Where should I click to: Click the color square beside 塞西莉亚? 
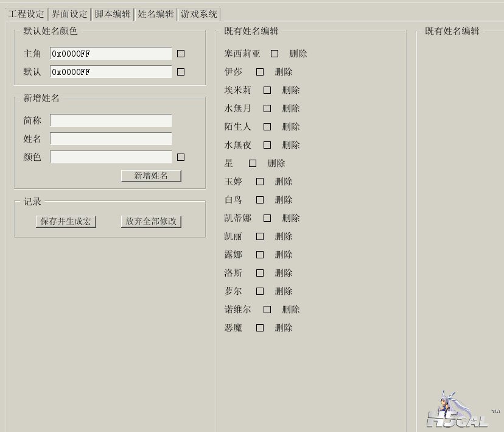tap(275, 54)
